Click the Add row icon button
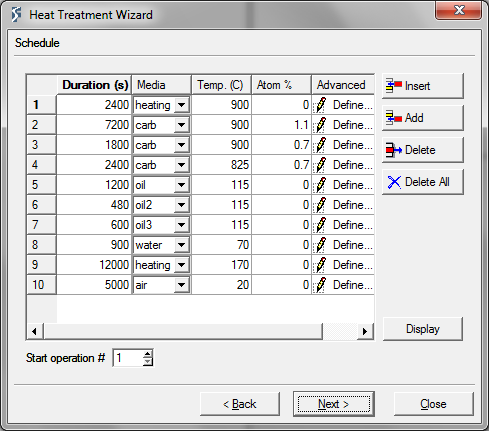The height and width of the screenshot is (431, 489). coord(423,118)
